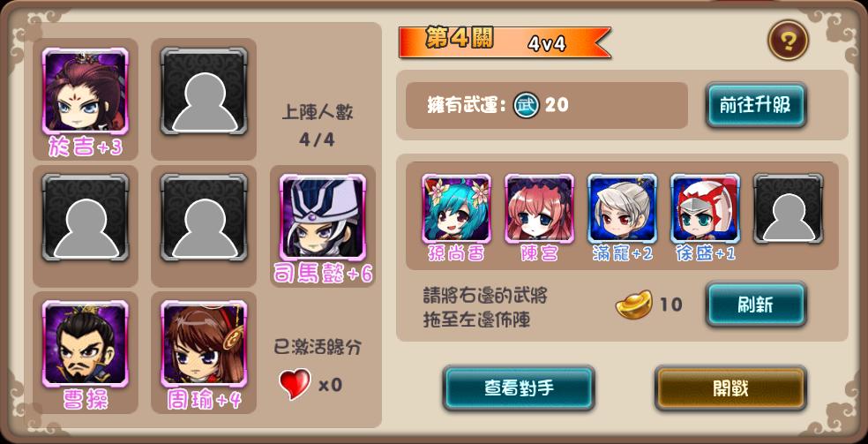View opponent via 查看對手 button
This screenshot has height=444, width=868.
pos(519,388)
